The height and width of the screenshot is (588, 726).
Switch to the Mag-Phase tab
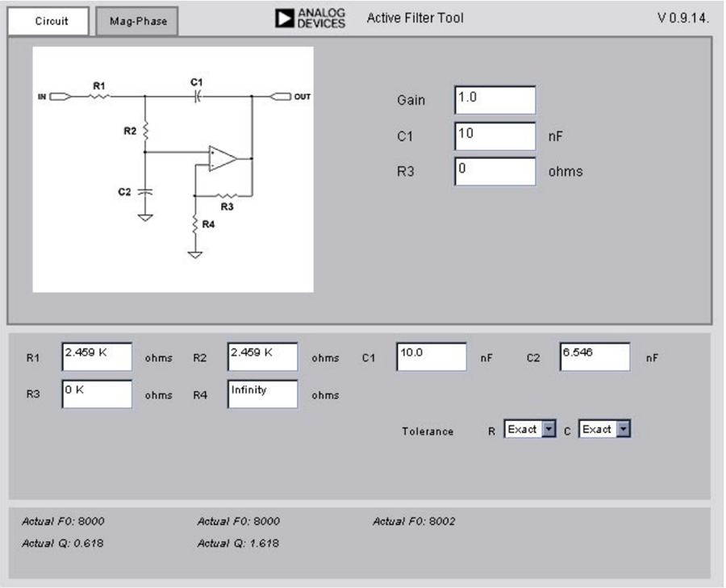(137, 21)
